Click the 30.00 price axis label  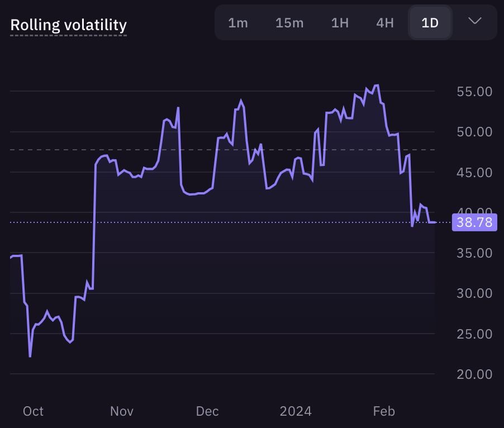click(474, 293)
